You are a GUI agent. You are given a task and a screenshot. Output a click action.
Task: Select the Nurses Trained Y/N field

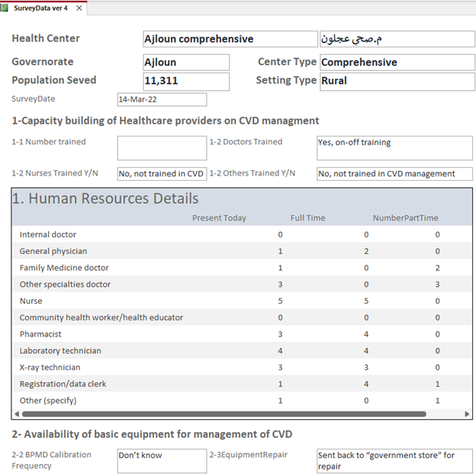tap(161, 173)
